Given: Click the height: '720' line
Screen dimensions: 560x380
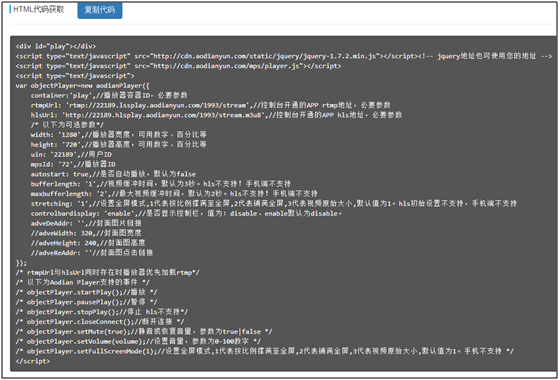Looking at the screenshot, I should tap(119, 145).
